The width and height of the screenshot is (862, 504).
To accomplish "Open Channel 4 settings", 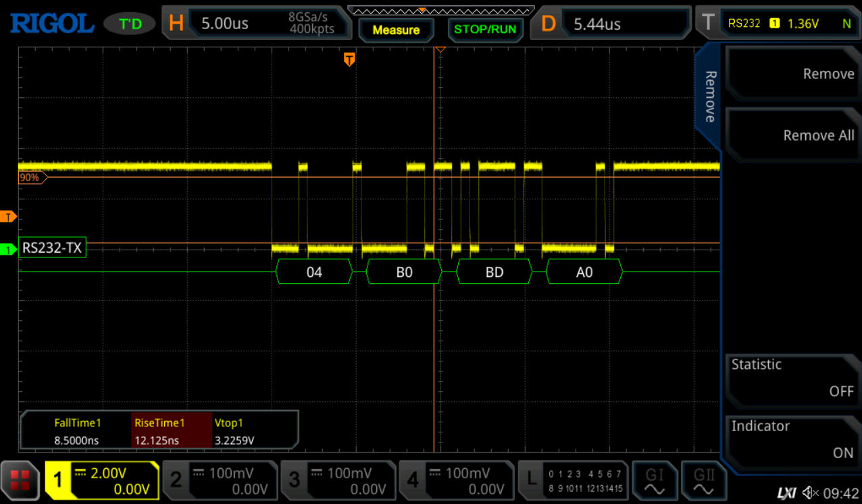I will click(456, 480).
